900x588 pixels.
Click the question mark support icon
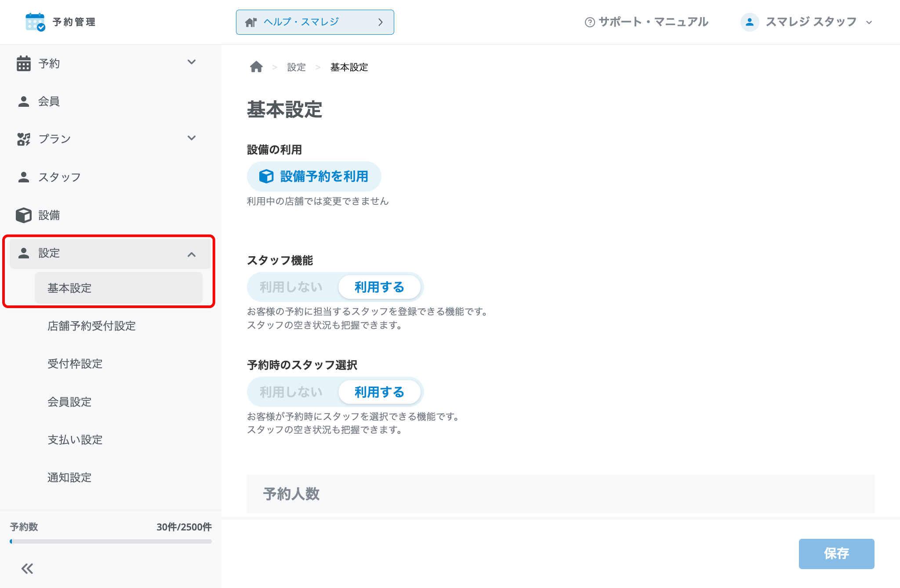pos(590,22)
